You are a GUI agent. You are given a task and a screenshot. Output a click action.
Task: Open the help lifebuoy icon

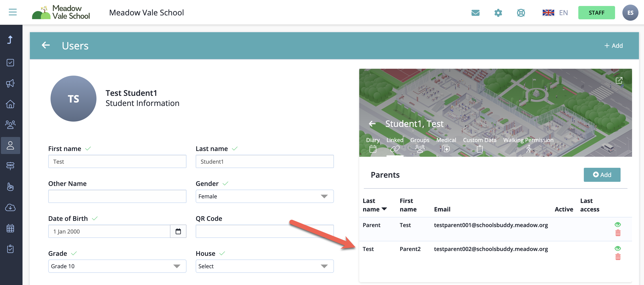click(521, 13)
